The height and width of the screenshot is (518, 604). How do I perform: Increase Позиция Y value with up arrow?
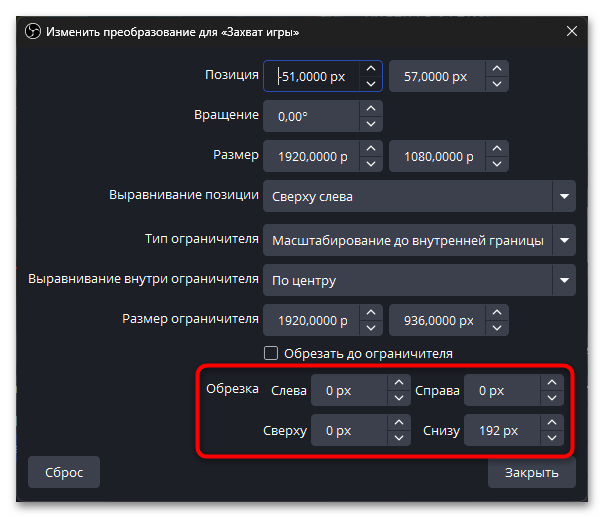click(x=497, y=69)
